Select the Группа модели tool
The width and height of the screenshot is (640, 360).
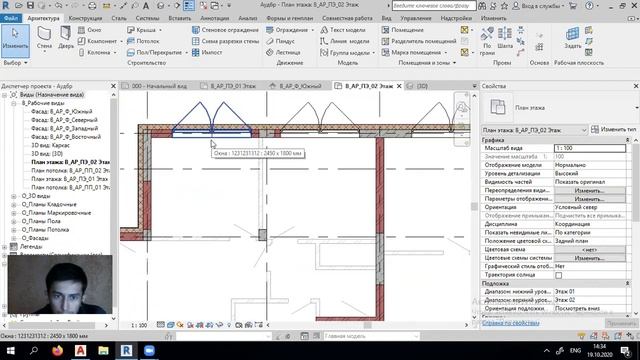[347, 53]
